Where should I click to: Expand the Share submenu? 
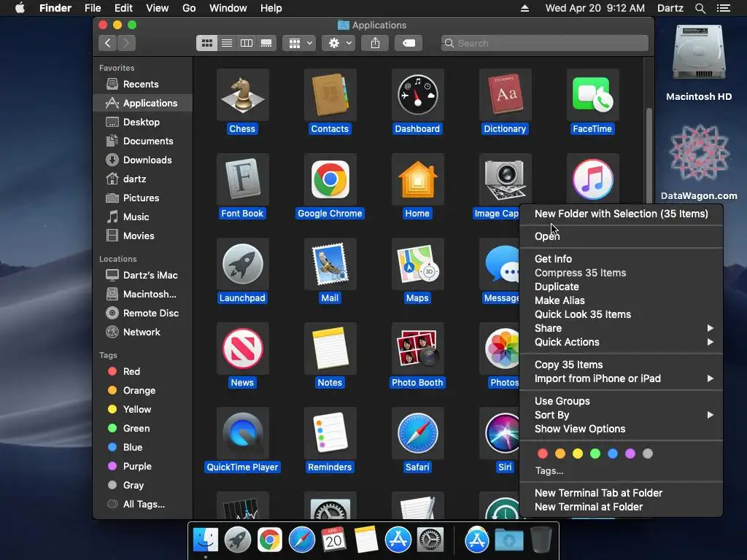tap(622, 328)
